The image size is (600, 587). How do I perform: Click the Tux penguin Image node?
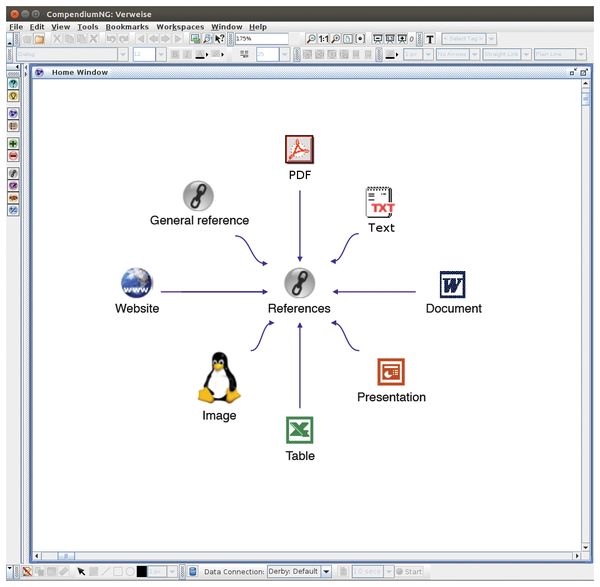point(219,378)
